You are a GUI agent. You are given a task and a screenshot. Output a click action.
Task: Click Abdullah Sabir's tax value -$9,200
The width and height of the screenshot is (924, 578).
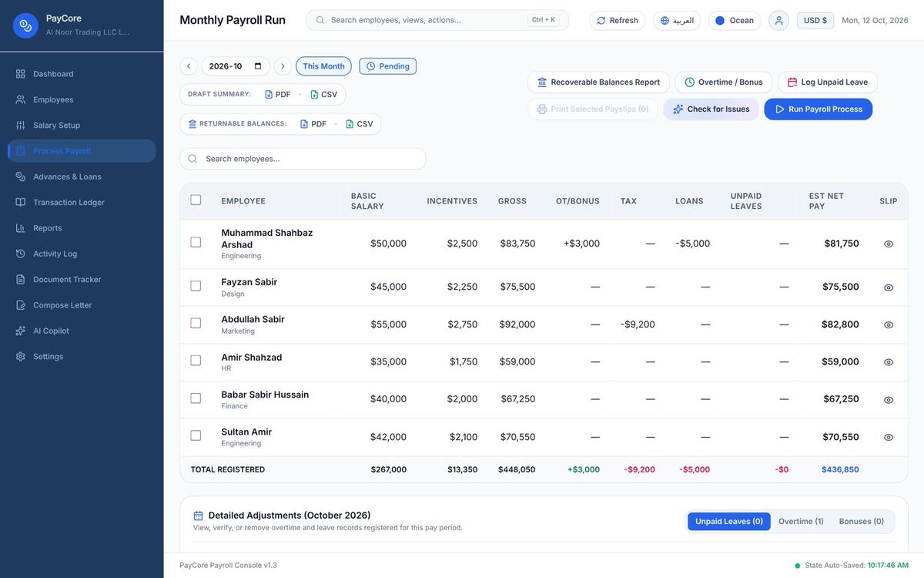click(x=638, y=324)
